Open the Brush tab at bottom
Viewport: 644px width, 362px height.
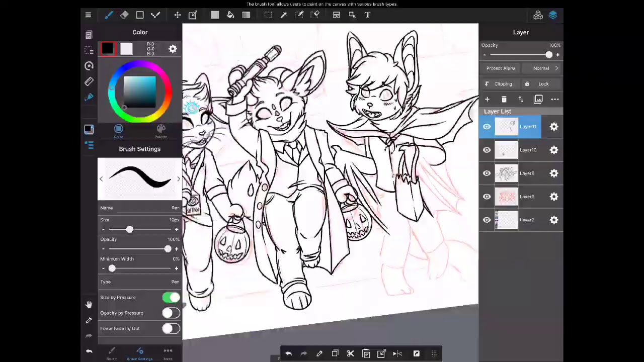pyautogui.click(x=112, y=353)
